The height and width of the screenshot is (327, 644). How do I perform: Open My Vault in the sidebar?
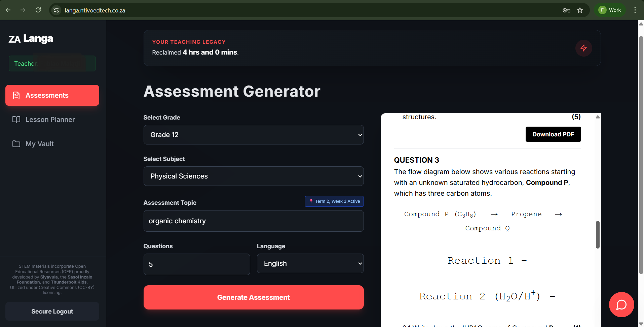(x=52, y=144)
